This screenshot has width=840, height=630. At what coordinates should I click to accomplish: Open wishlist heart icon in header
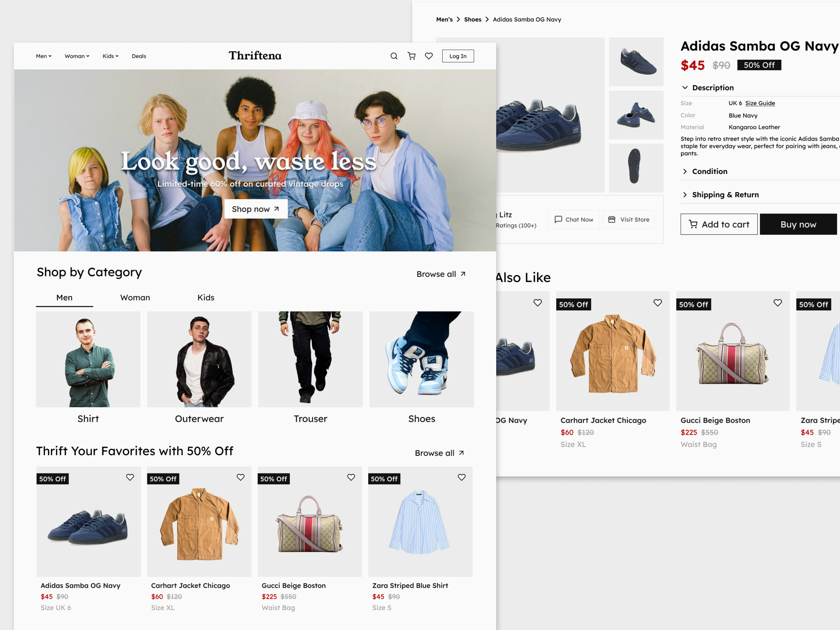(x=429, y=56)
